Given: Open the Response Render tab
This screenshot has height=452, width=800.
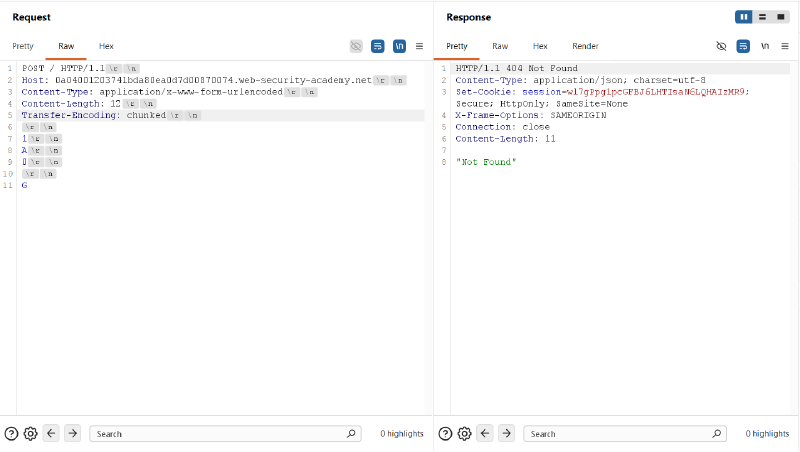Looking at the screenshot, I should (585, 46).
